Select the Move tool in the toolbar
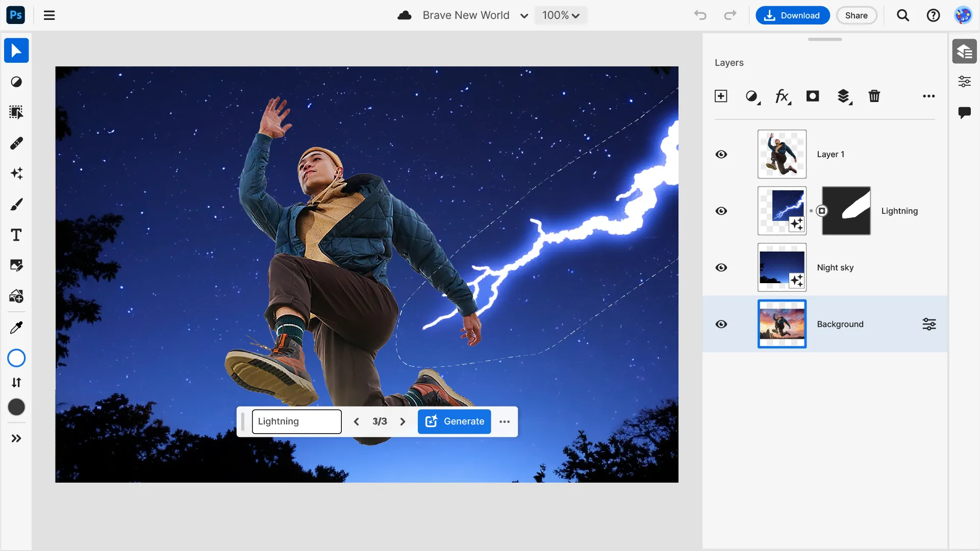Screen dimensions: 980x551 (x=16, y=50)
